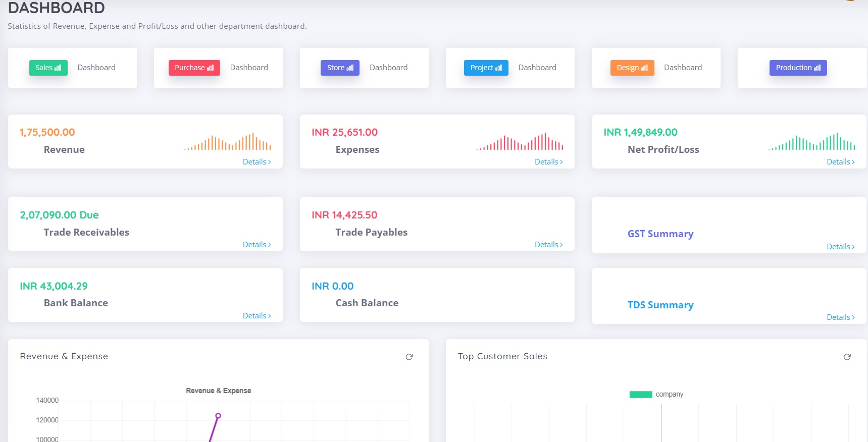Screen dimensions: 868x442
Task: Click the Trade Payables label
Action: pyautogui.click(x=371, y=232)
